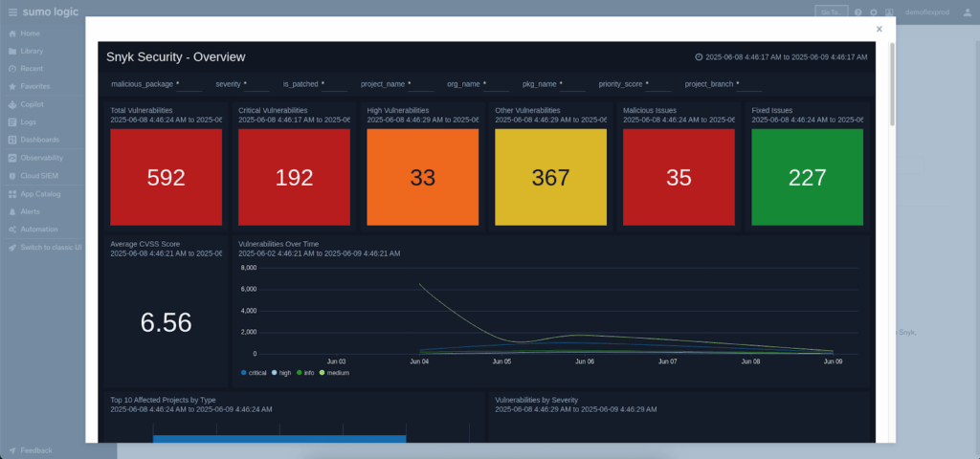Image resolution: width=980 pixels, height=459 pixels.
Task: Click the hamburger menu beside Sumo Logic logo
Action: pos(12,12)
